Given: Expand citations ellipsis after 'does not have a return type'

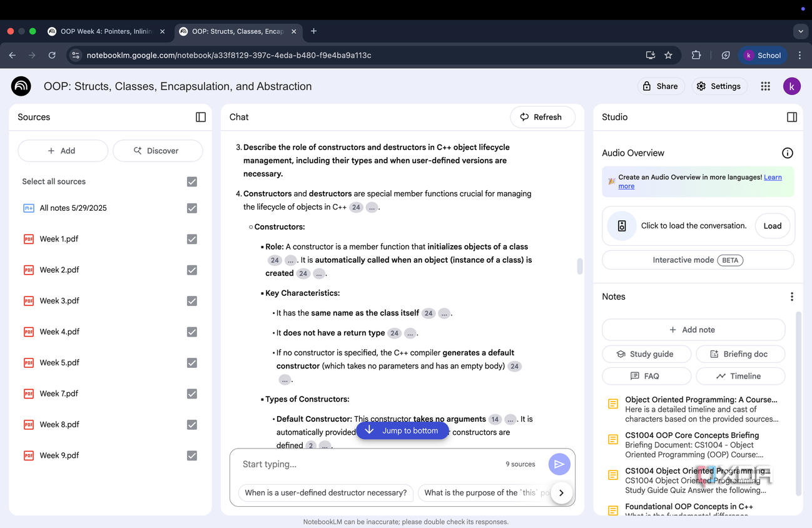Looking at the screenshot, I should tap(410, 333).
